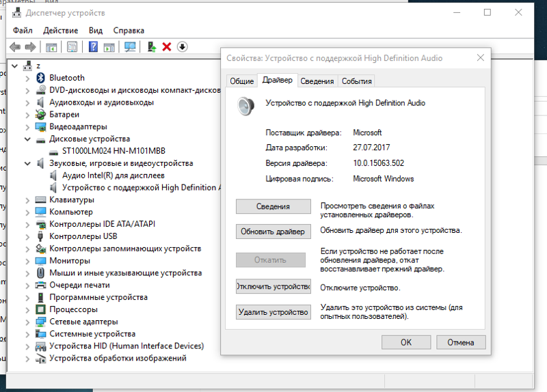547x392 pixels.
Task: Click the Контроллеры USB icon
Action: tap(40, 236)
